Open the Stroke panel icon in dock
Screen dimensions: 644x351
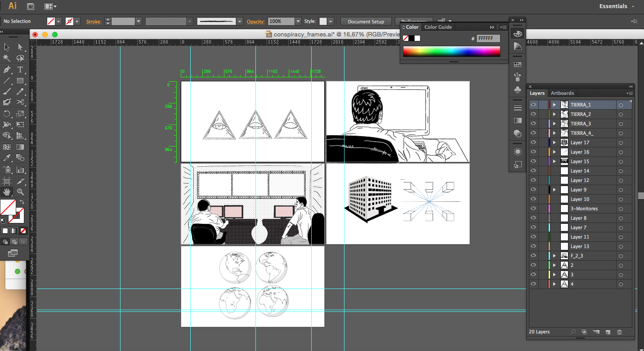pyautogui.click(x=518, y=108)
